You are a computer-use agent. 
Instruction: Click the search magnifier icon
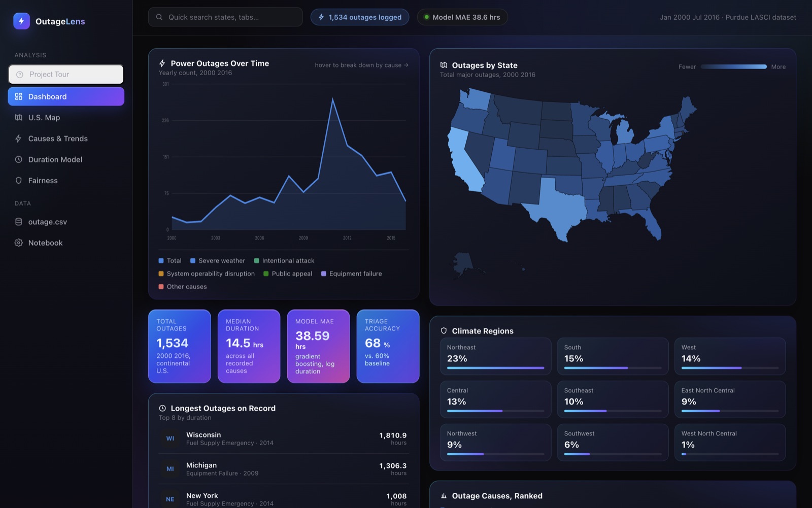click(x=159, y=17)
